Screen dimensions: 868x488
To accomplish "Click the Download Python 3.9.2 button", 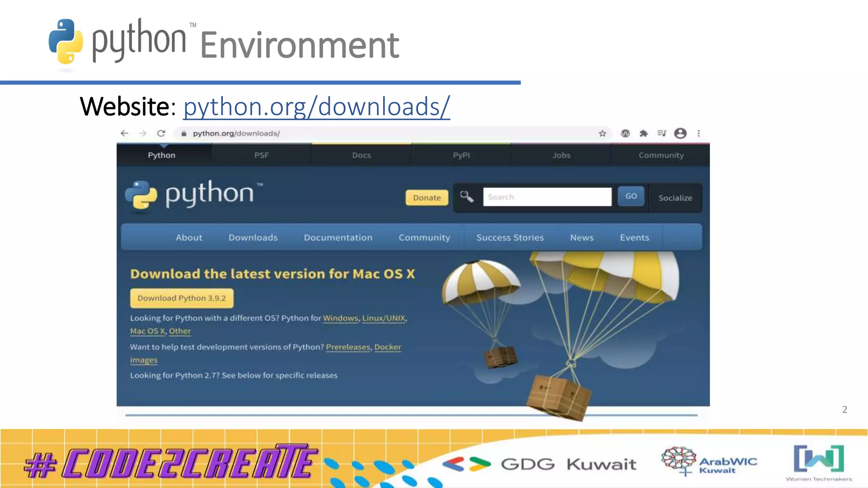I will (x=181, y=298).
